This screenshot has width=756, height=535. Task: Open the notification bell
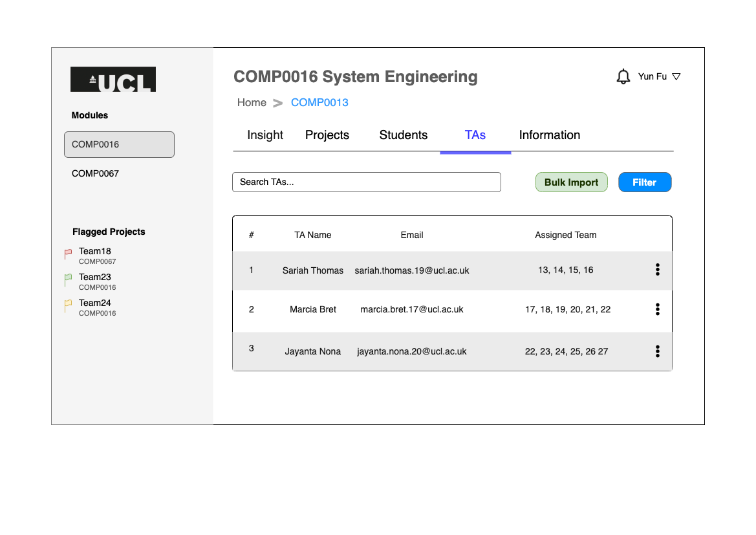click(x=623, y=76)
